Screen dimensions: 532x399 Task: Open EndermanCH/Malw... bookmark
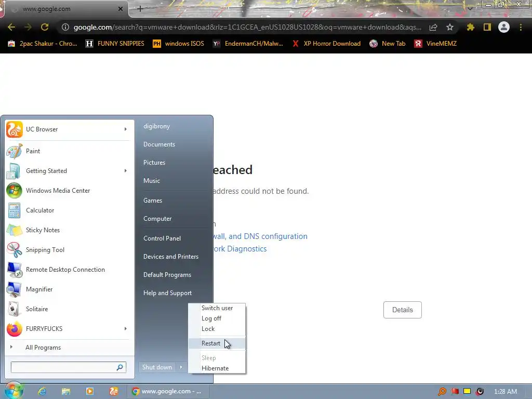pos(248,44)
